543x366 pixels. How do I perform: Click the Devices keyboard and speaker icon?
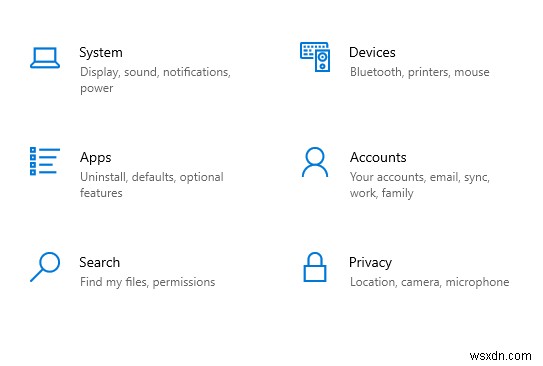(x=315, y=57)
